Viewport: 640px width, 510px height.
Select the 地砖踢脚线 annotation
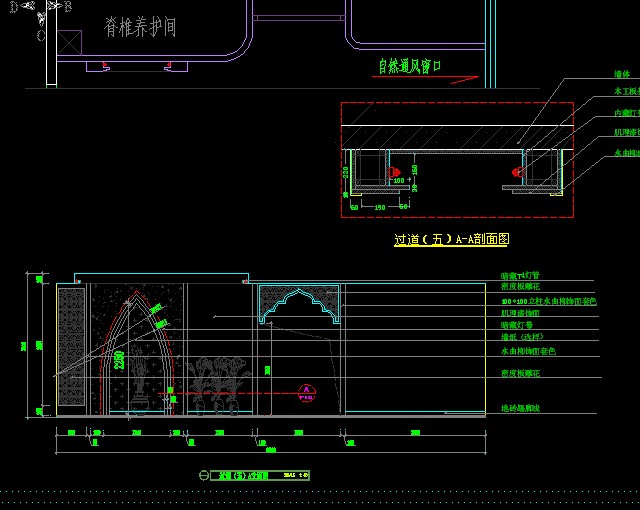(520, 408)
